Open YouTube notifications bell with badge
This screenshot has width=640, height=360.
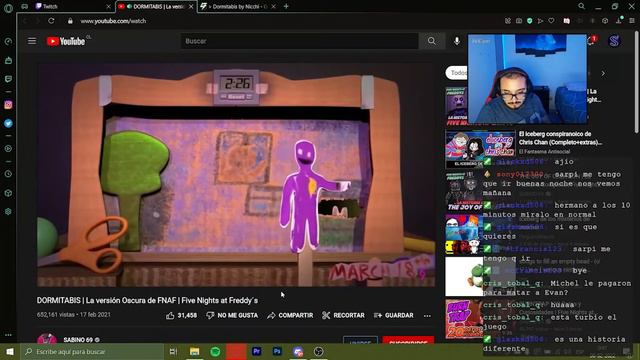591,40
